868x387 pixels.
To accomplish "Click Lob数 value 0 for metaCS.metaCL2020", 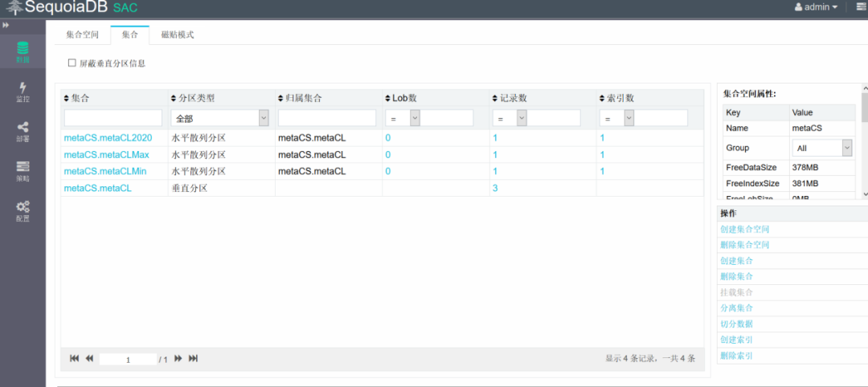I will click(388, 137).
